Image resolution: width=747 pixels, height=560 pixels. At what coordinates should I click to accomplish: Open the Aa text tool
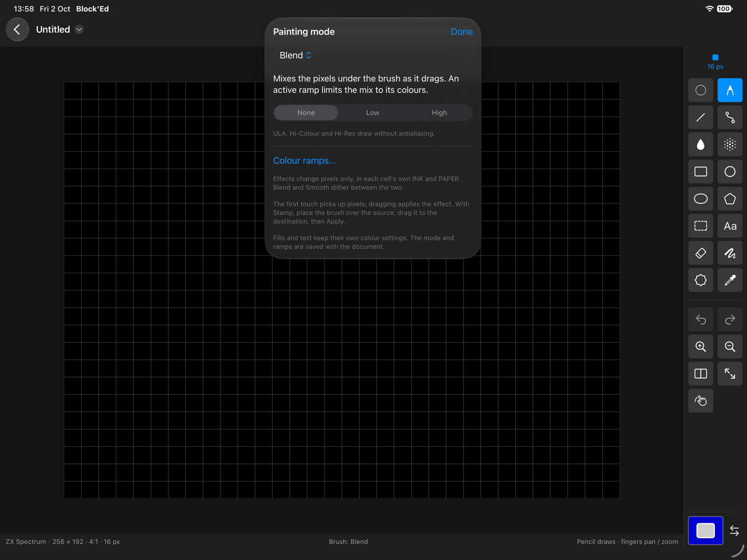click(730, 226)
